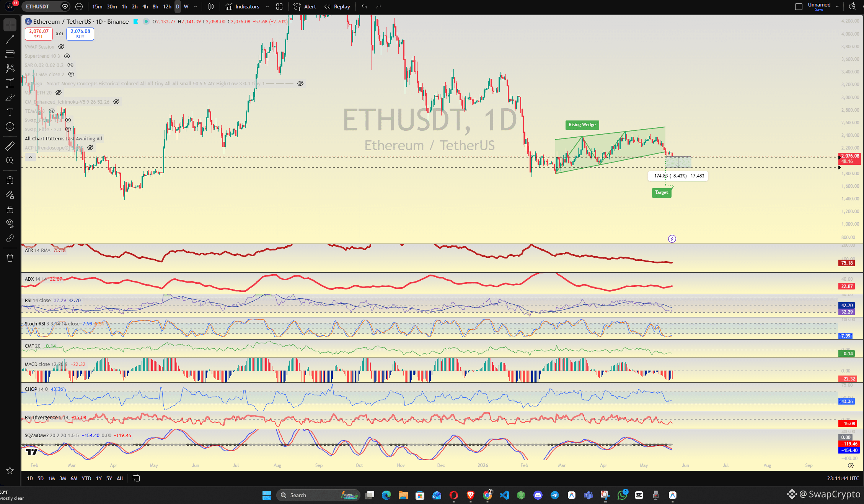Screen dimensions: 864x504
Task: Select the Rising Wedge pattern label
Action: click(582, 125)
